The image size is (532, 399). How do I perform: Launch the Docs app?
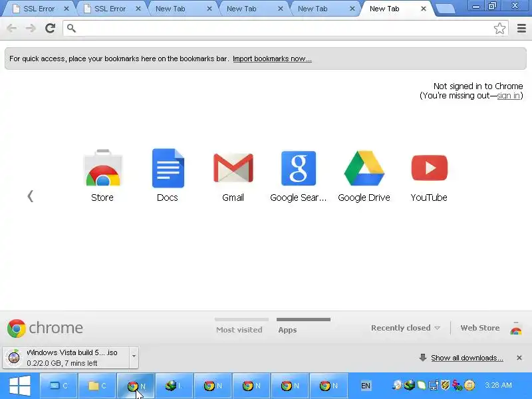click(168, 176)
